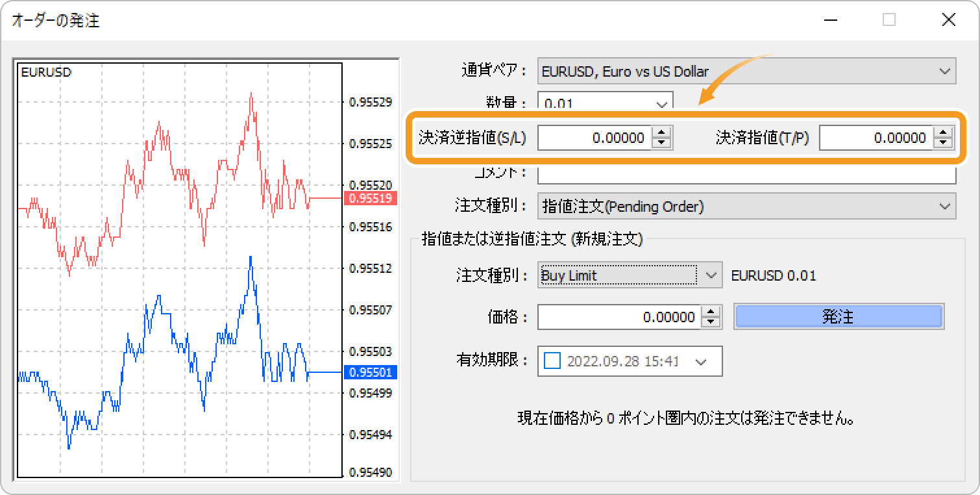This screenshot has width=980, height=495.
Task: Maximize the オーダーの発注 window
Action: click(x=889, y=20)
